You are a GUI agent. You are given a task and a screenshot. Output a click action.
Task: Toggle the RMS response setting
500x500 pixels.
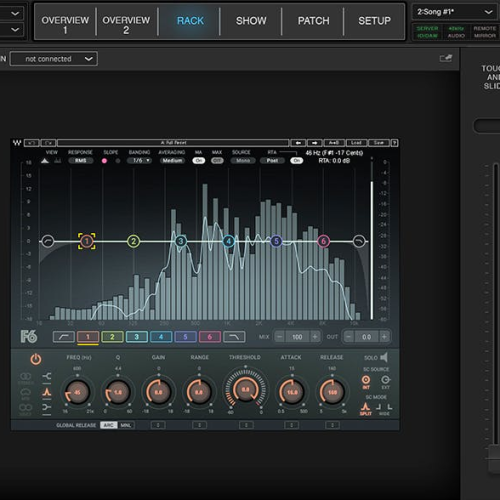coord(80,161)
